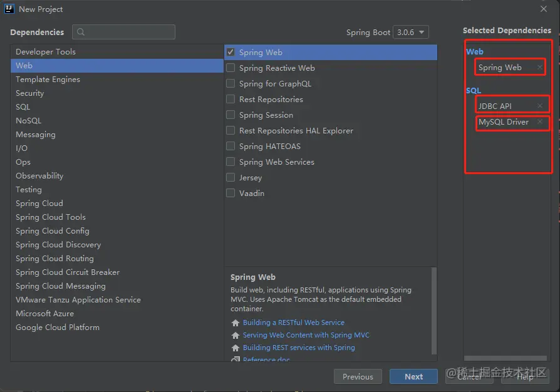
Task: Select the Google Cloud Platform category
Action: click(117, 328)
